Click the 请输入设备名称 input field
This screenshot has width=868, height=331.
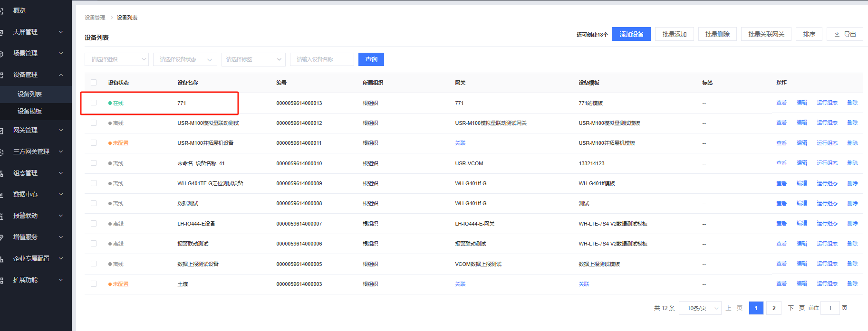tap(322, 59)
